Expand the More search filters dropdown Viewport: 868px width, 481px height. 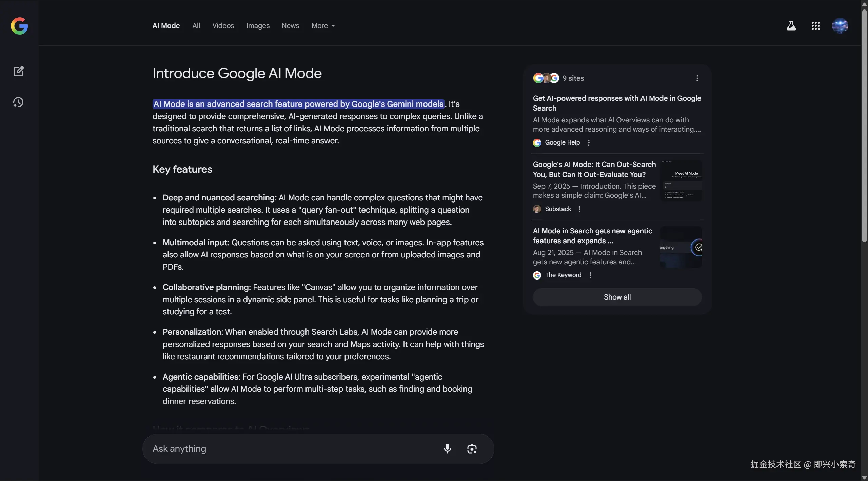tap(323, 26)
